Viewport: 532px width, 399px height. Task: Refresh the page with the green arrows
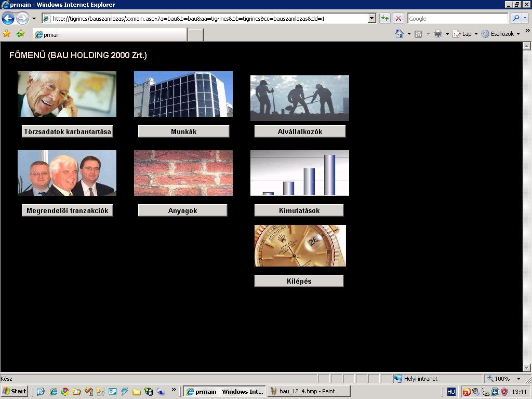pos(385,18)
